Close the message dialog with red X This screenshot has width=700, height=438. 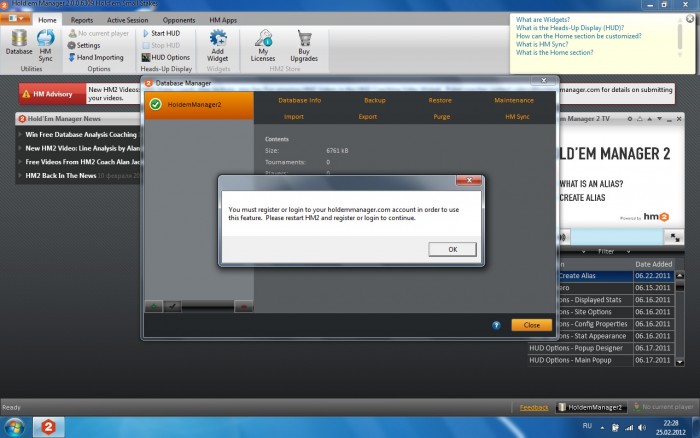pyautogui.click(x=469, y=180)
